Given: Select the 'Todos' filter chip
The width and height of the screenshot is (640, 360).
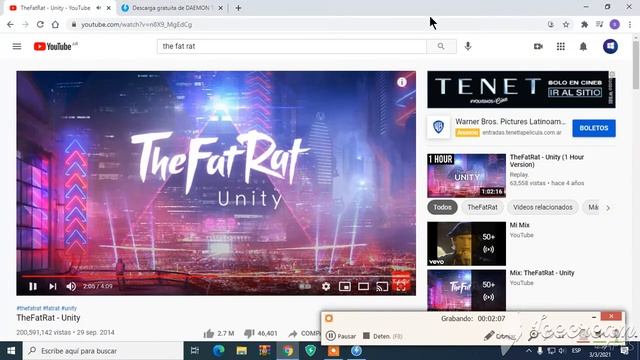Looking at the screenshot, I should click(x=442, y=207).
